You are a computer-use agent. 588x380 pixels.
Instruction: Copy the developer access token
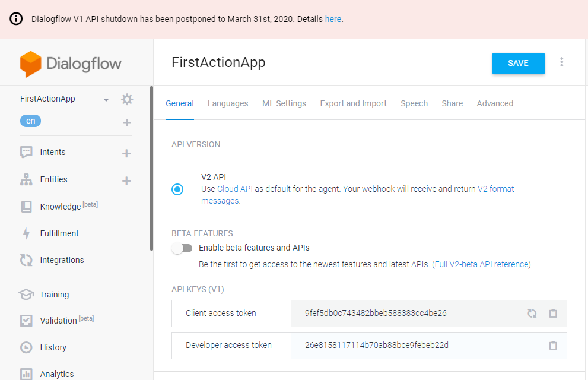tap(553, 346)
